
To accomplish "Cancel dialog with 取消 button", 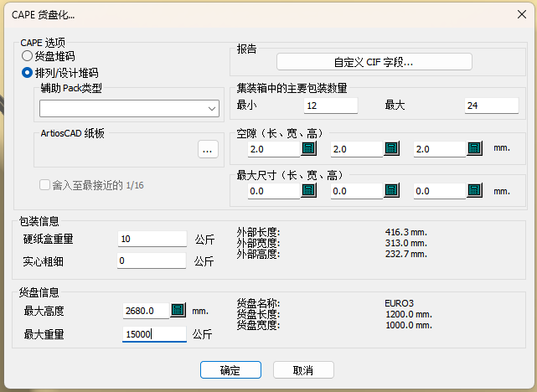I will pos(303,370).
